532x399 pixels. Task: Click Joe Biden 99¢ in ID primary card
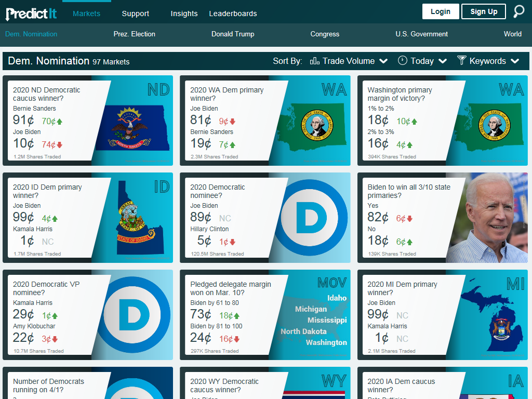click(x=23, y=217)
